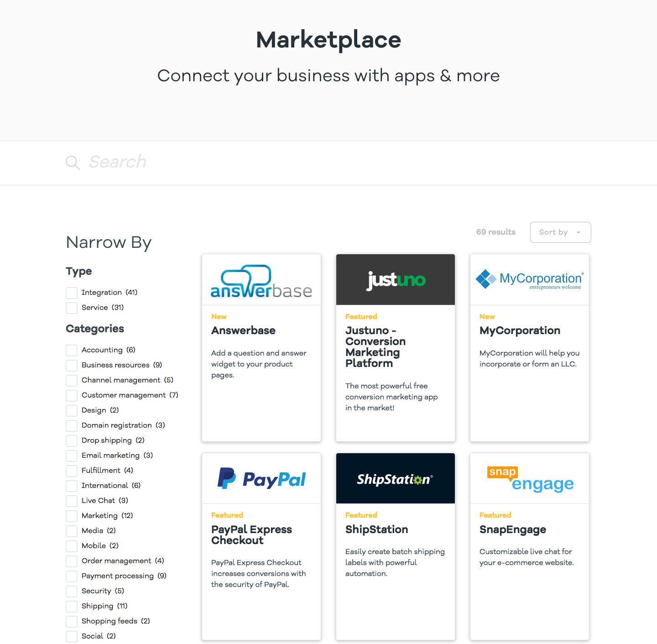Click the Service type checkbox
657x644 pixels.
point(71,308)
